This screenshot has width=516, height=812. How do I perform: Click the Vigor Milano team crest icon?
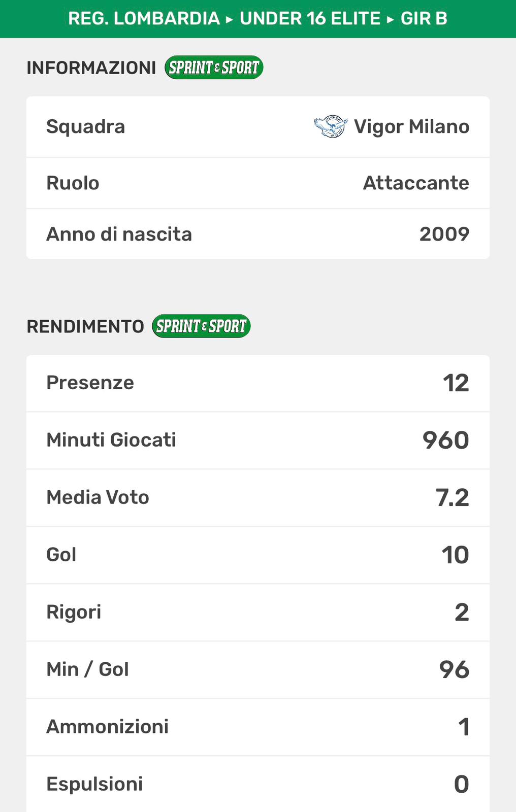click(331, 127)
